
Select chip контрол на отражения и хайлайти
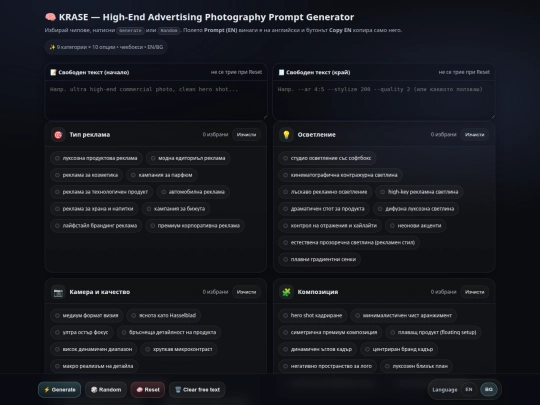330,226
